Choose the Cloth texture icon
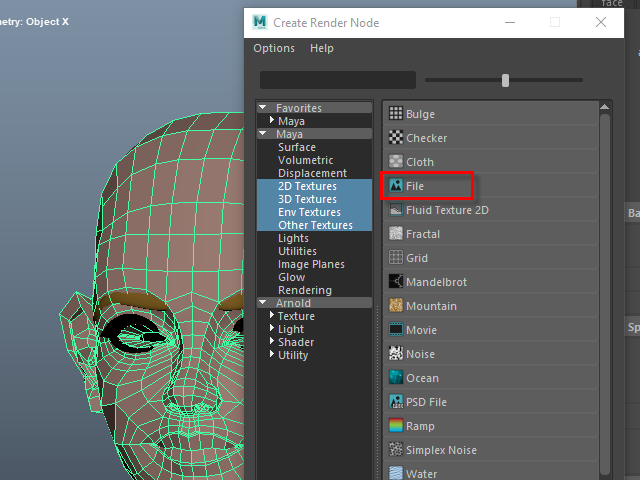Screen dimensions: 640x480 pyautogui.click(x=396, y=162)
